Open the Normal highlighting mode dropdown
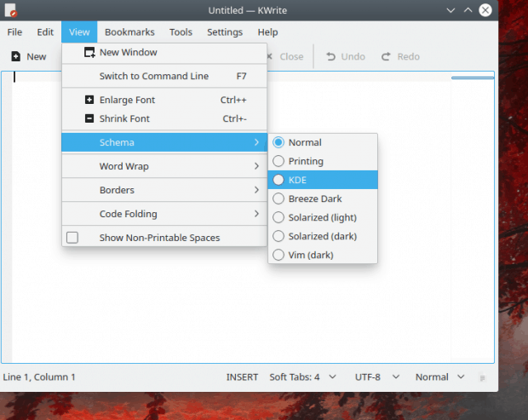Viewport: 528px width, 420px height. pyautogui.click(x=439, y=377)
